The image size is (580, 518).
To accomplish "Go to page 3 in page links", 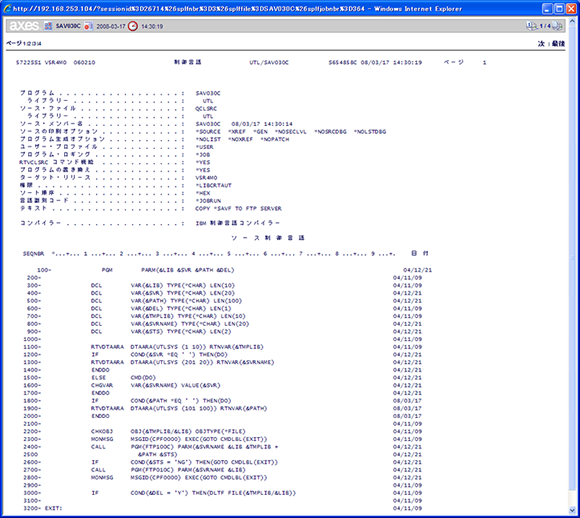I will 34,43.
